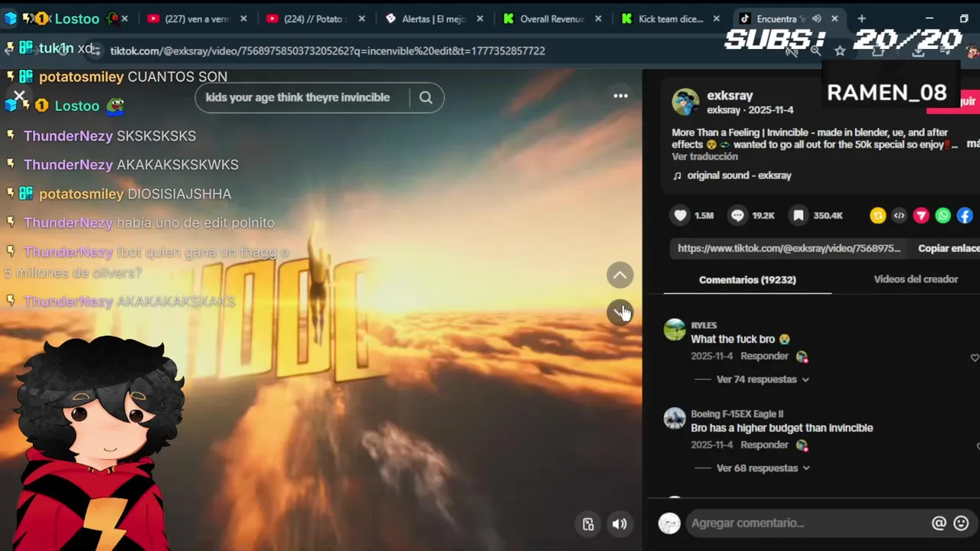
Task: Share the video via Facebook icon
Action: click(x=965, y=216)
